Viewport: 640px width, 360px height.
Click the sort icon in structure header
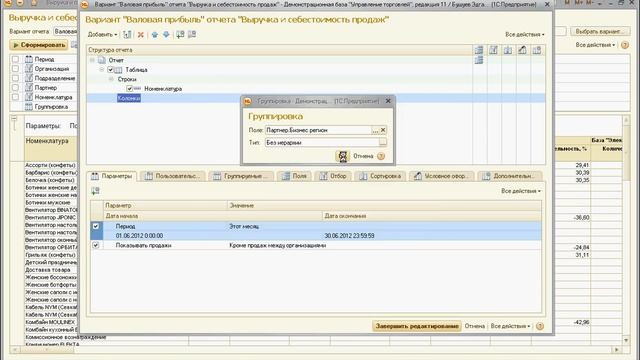[x=508, y=50]
